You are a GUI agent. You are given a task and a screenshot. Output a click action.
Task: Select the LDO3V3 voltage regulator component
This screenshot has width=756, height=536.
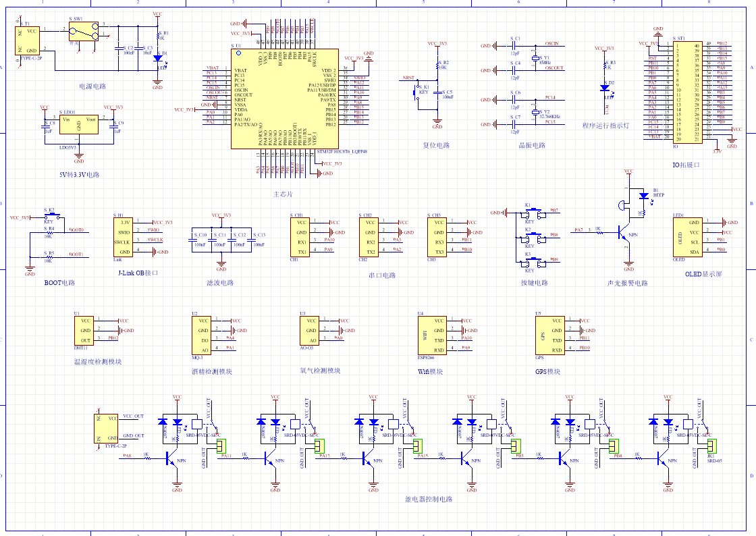(79, 124)
